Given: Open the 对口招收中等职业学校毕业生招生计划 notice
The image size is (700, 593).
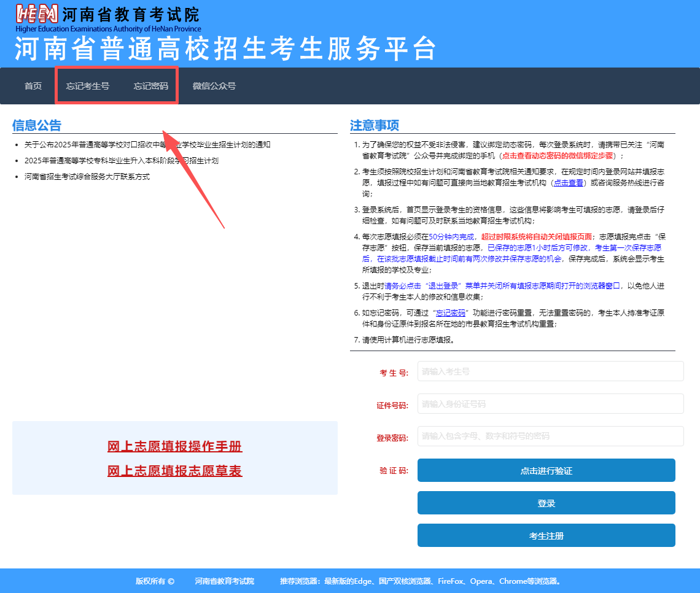Looking at the screenshot, I should (147, 145).
